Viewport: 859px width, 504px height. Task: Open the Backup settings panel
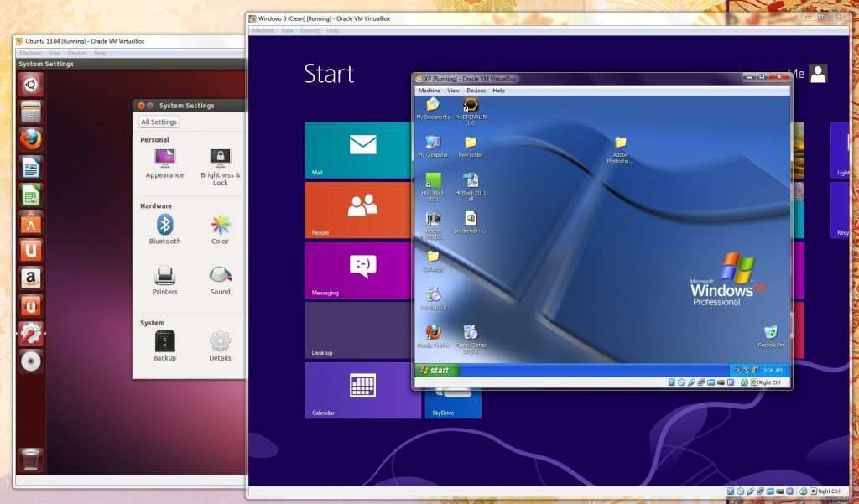point(164,346)
